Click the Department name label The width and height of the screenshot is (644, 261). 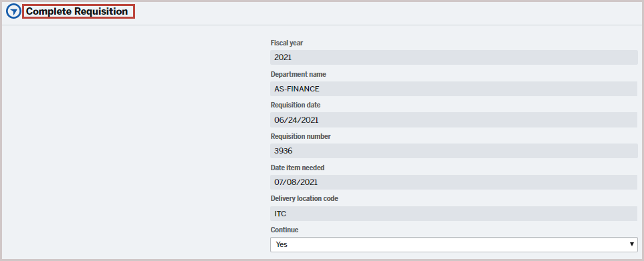[298, 74]
